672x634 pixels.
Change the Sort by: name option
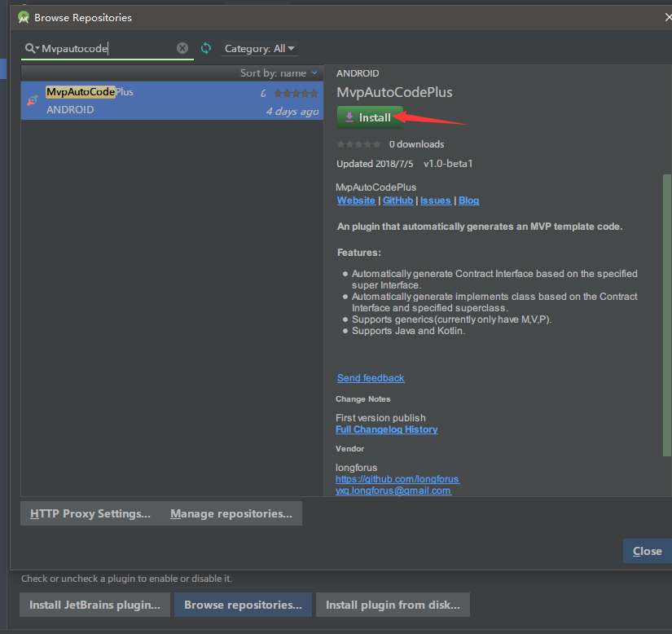tap(279, 73)
